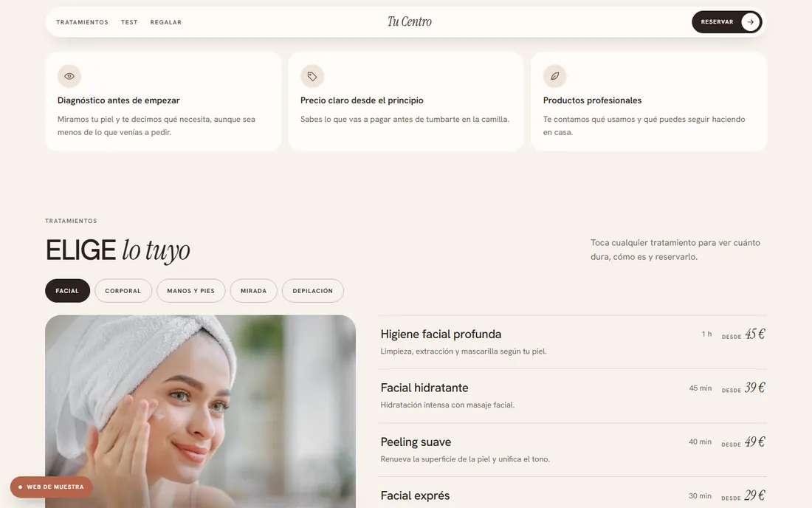
Task: Open Peeling suave treatment
Action: point(572,450)
